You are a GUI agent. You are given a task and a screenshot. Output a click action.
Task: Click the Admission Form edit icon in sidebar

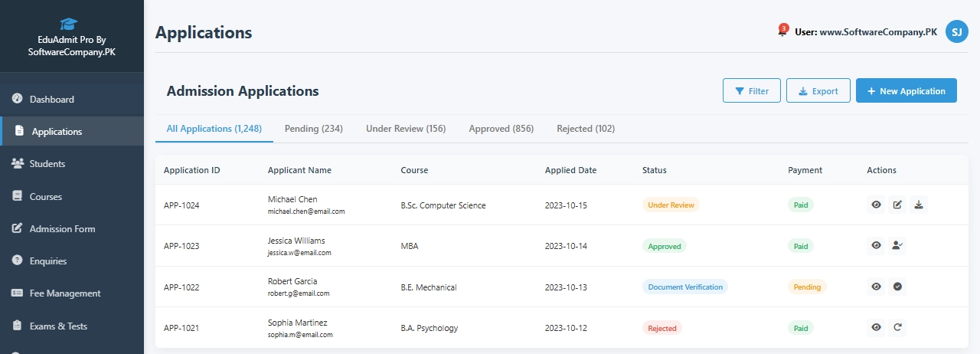click(x=17, y=228)
